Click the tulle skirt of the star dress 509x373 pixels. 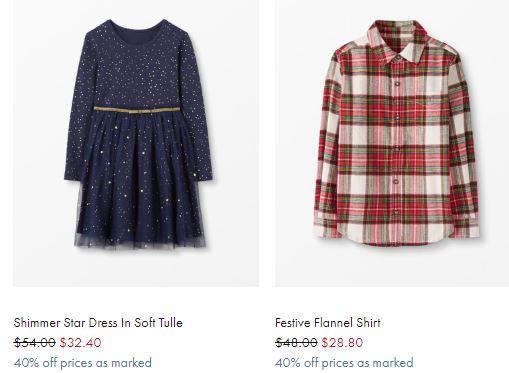coord(139,180)
